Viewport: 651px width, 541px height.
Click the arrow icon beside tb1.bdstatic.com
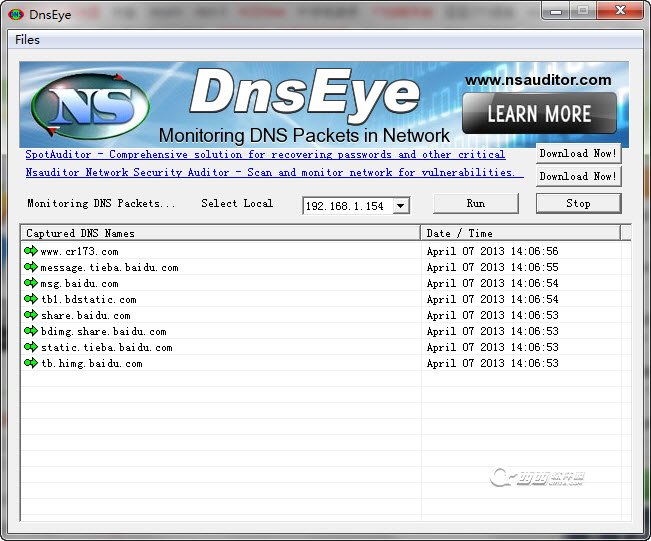pos(31,299)
